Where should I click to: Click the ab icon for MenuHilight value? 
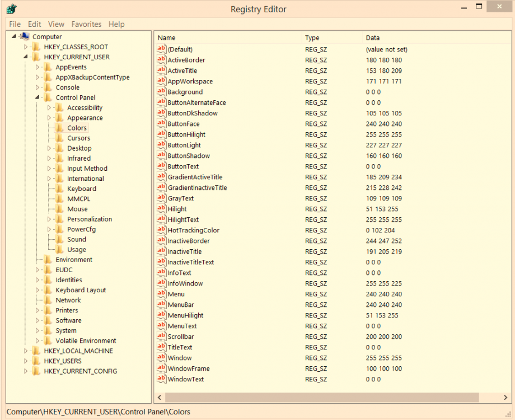(x=161, y=315)
